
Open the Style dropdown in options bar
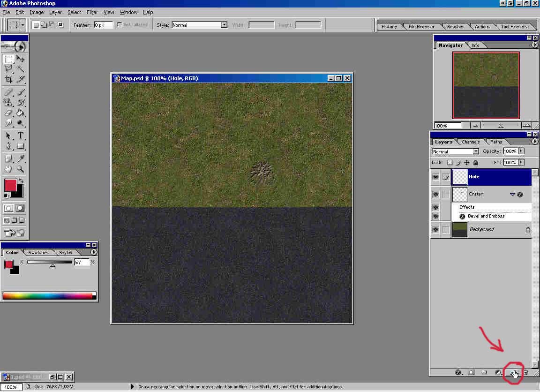(x=224, y=25)
